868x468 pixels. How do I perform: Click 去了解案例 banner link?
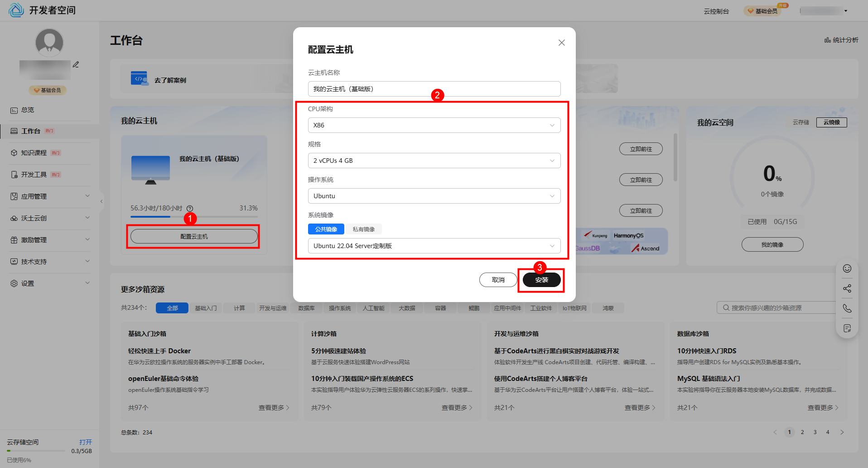[170, 80]
